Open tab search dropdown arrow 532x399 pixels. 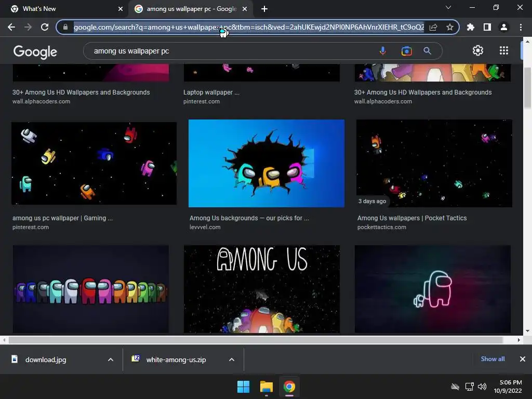click(x=448, y=7)
